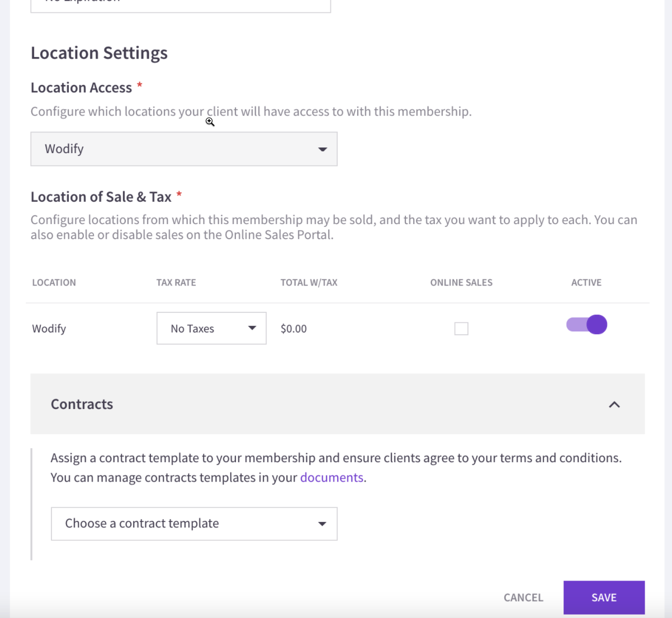
Task: Click the TAX RATE column header
Action: point(176,283)
